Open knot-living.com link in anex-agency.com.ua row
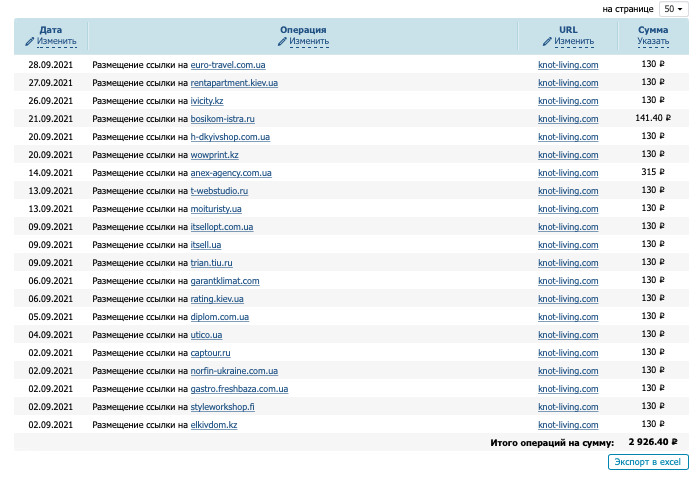699x496 pixels. pos(568,173)
